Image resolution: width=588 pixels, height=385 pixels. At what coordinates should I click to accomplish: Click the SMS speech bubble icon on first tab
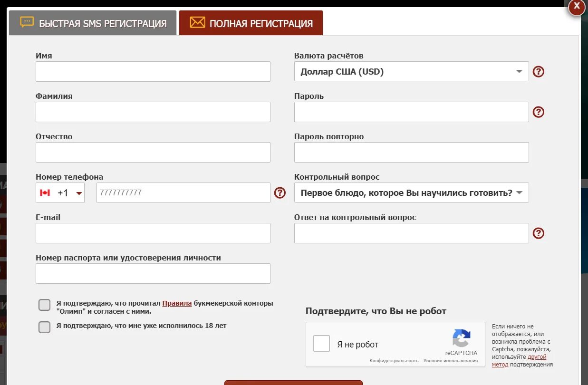point(27,22)
